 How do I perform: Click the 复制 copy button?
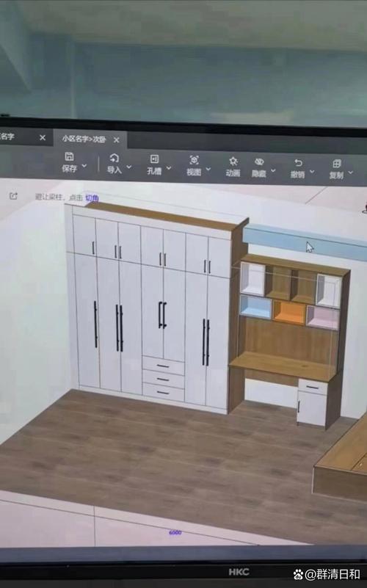tap(336, 169)
